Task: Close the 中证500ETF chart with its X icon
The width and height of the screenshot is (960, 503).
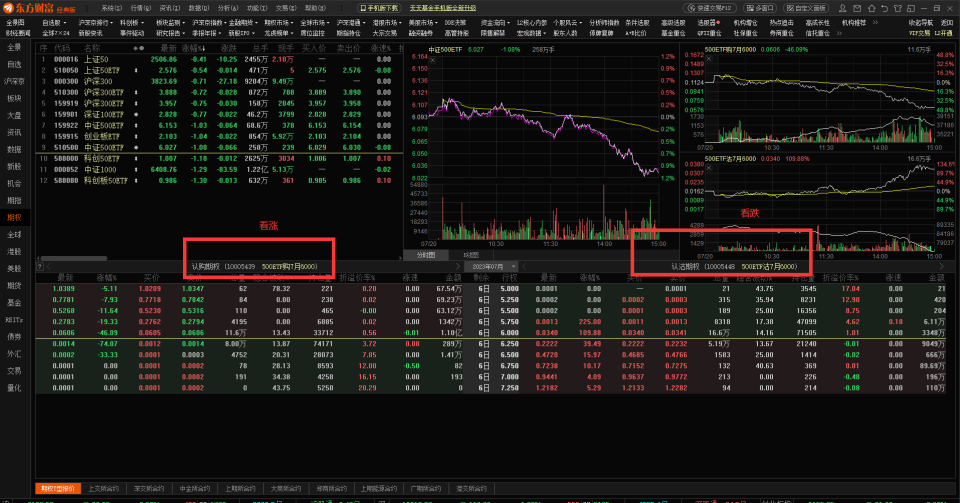Action: tap(432, 60)
